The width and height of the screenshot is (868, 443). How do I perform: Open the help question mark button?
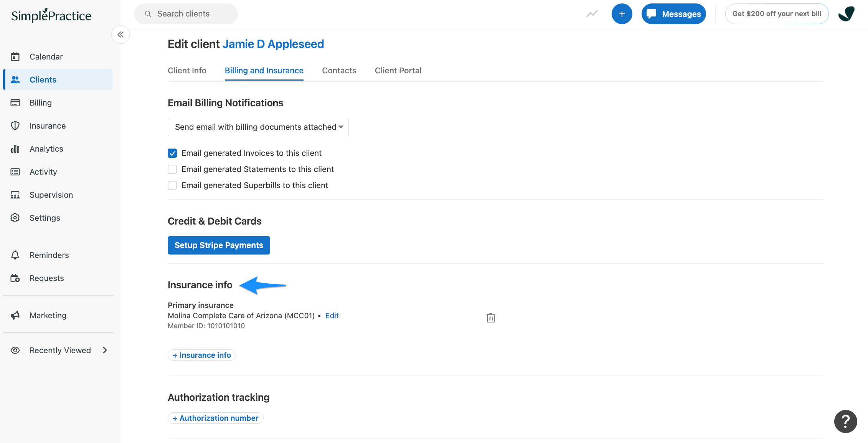click(845, 422)
